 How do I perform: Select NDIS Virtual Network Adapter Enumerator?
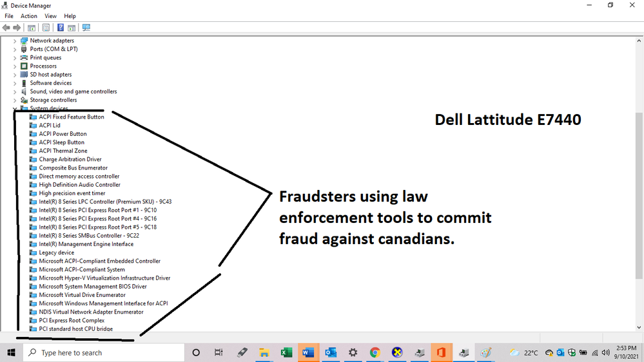[x=91, y=312]
